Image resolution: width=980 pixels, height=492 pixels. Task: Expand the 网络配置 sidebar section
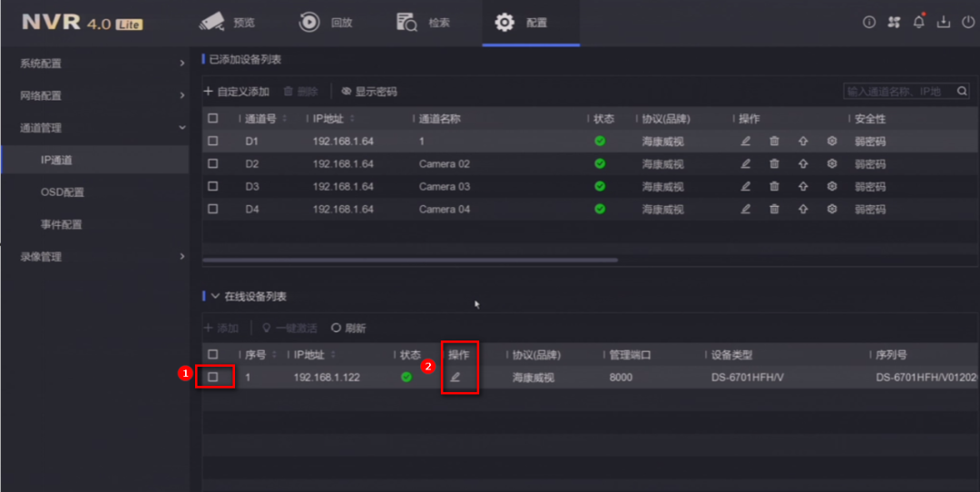click(x=93, y=95)
